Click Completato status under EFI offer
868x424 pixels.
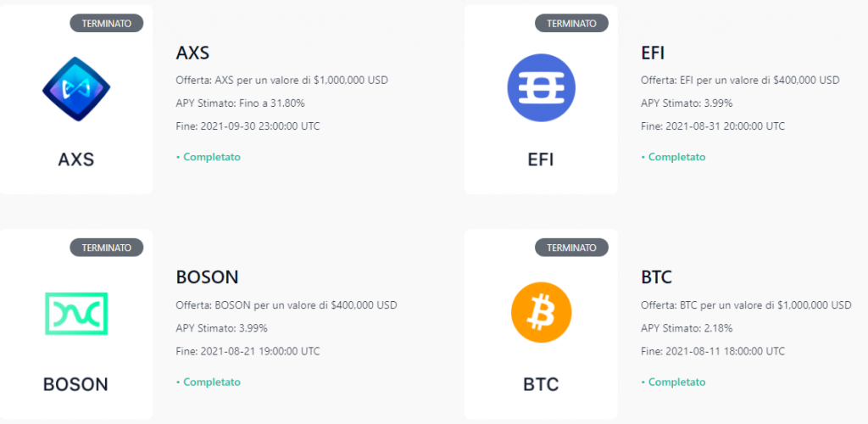(673, 157)
